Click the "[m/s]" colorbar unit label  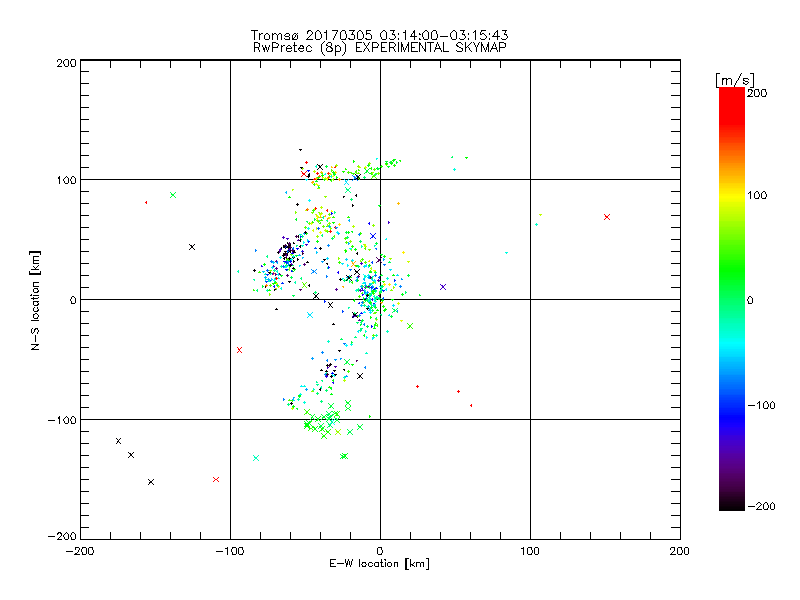pos(735,80)
